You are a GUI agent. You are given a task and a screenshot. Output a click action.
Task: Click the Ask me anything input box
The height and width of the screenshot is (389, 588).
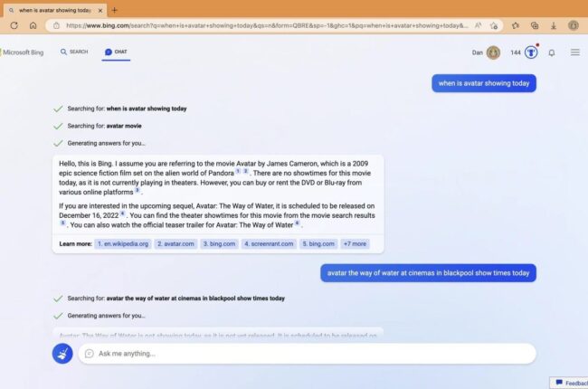pyautogui.click(x=308, y=354)
